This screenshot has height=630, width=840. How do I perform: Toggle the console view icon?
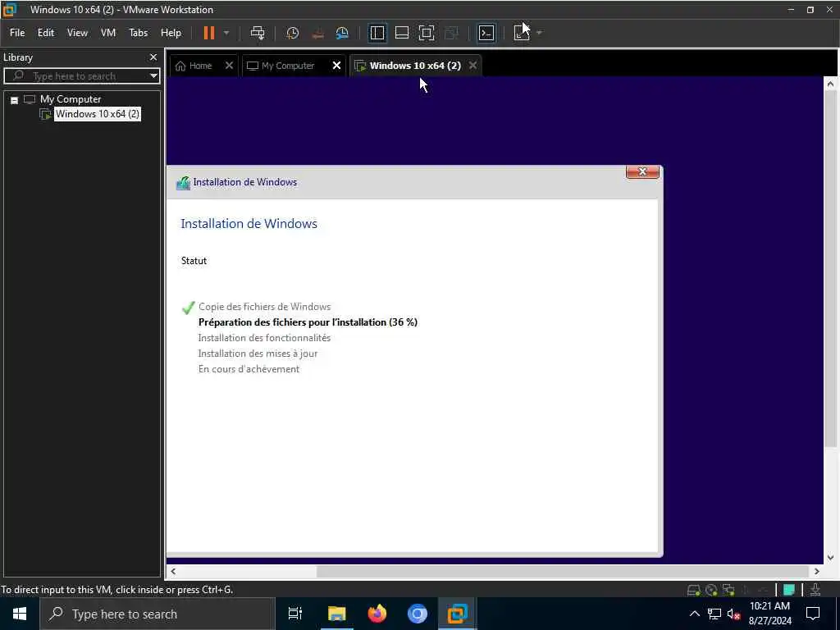tap(486, 33)
